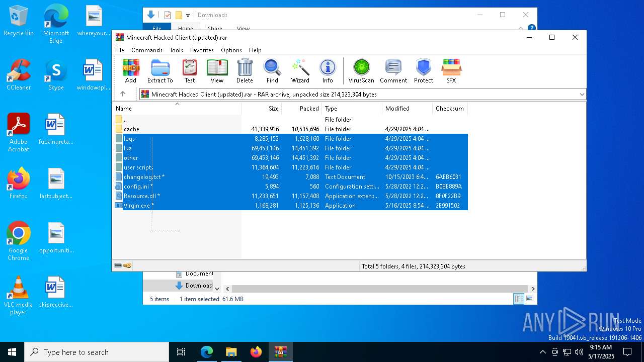
Task: Open Firefox desktop shortcut
Action: [x=19, y=184]
